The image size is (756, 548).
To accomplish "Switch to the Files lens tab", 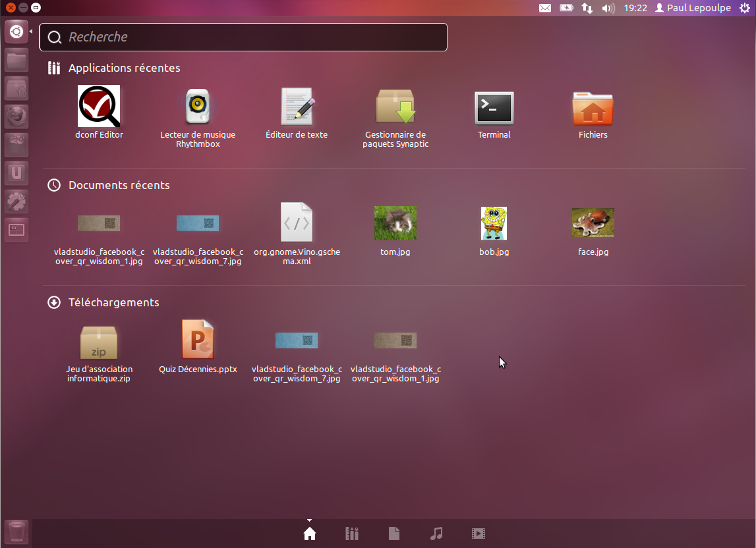I will pos(394,534).
